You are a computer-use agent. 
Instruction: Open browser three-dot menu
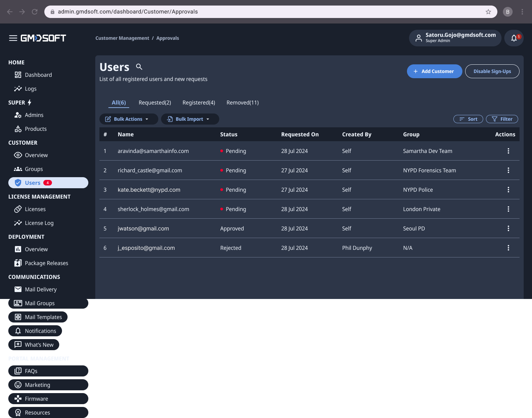tap(522, 12)
